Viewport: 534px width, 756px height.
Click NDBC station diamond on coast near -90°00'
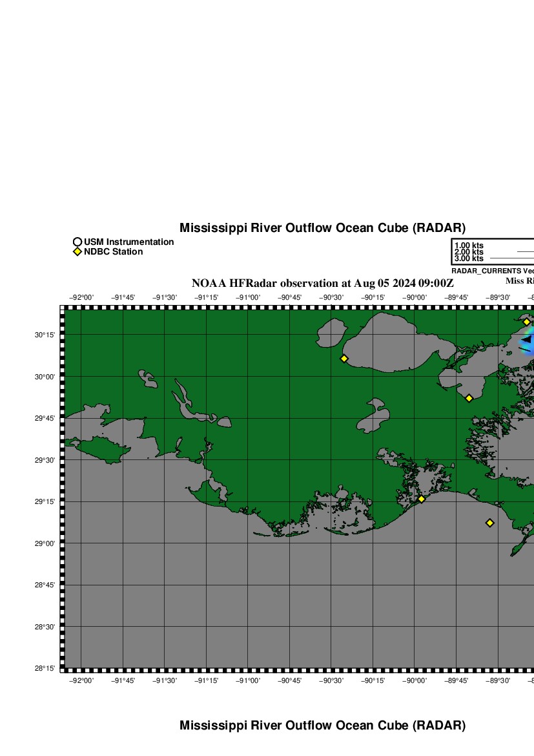(x=421, y=499)
